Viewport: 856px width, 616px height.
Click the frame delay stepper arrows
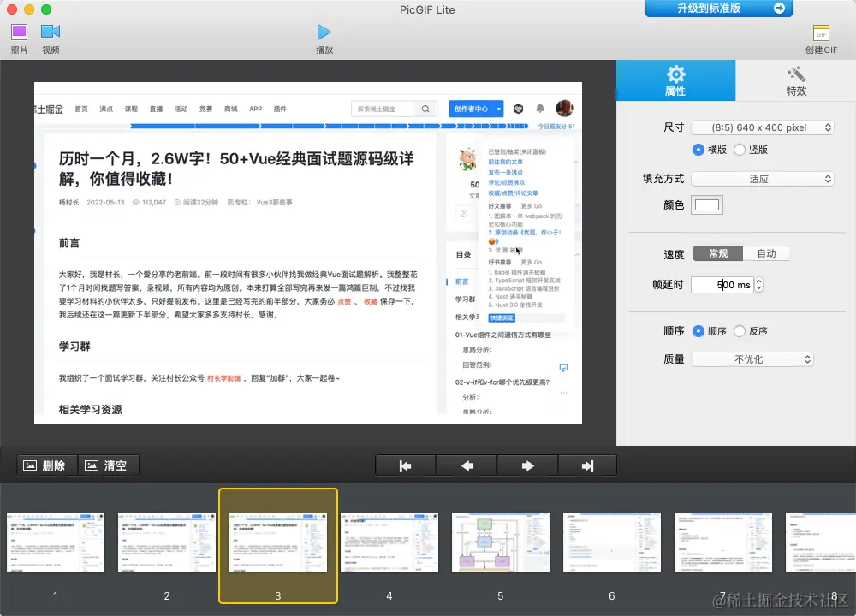(758, 285)
